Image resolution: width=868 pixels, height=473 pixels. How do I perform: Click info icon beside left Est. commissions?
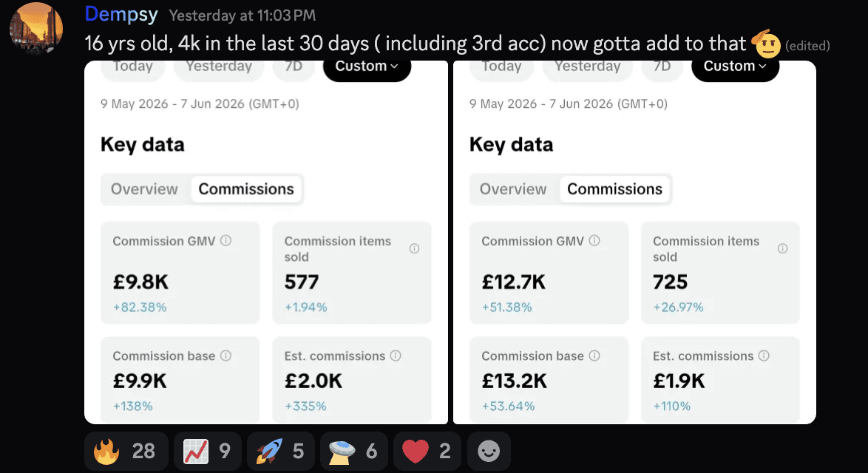tap(396, 355)
